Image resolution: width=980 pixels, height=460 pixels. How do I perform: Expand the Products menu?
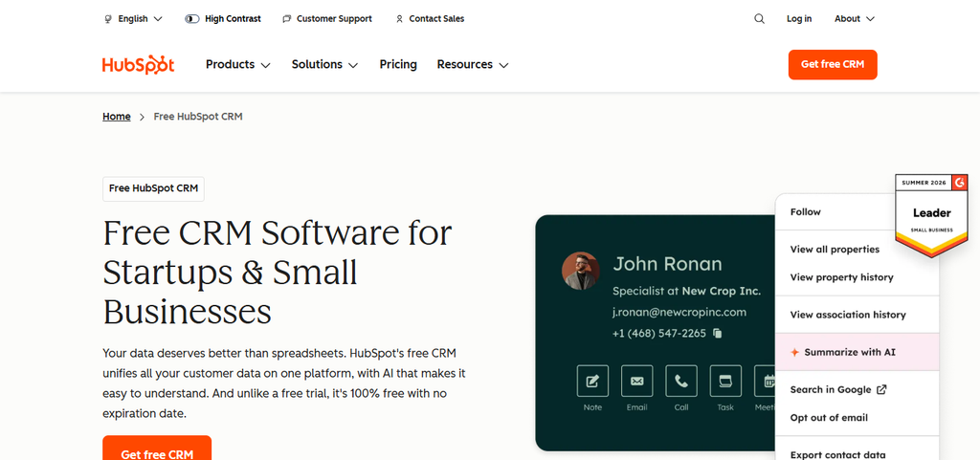(x=238, y=64)
